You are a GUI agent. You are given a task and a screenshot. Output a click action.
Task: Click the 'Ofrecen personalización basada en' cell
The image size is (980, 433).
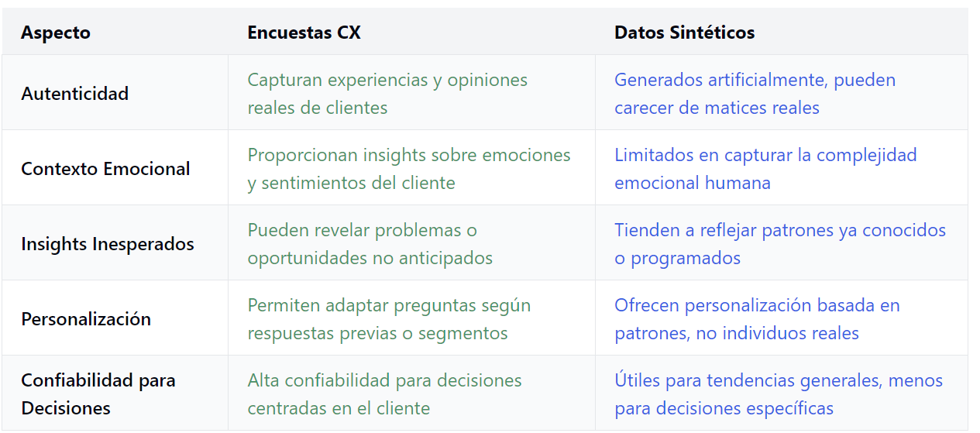click(x=781, y=318)
